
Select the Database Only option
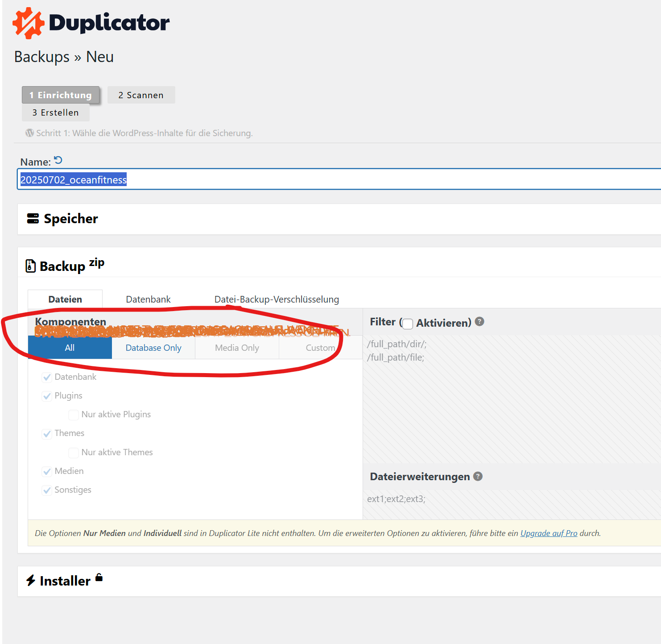click(153, 348)
